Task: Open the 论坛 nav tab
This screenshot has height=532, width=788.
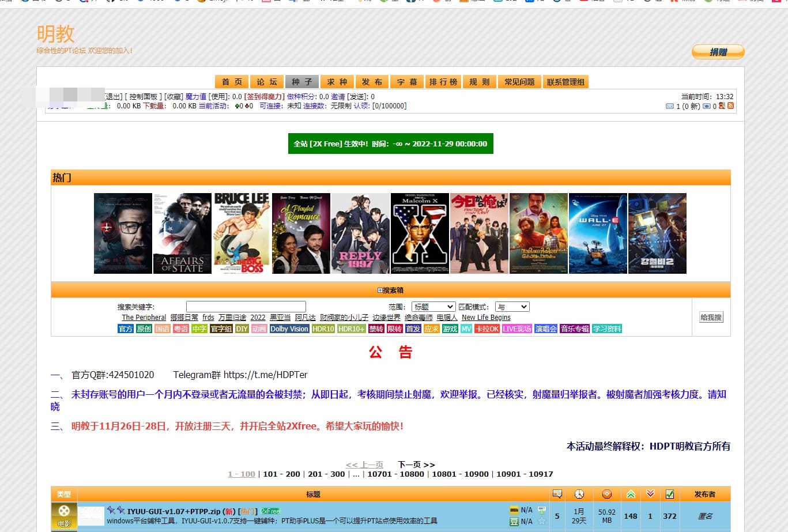Action: [x=267, y=82]
